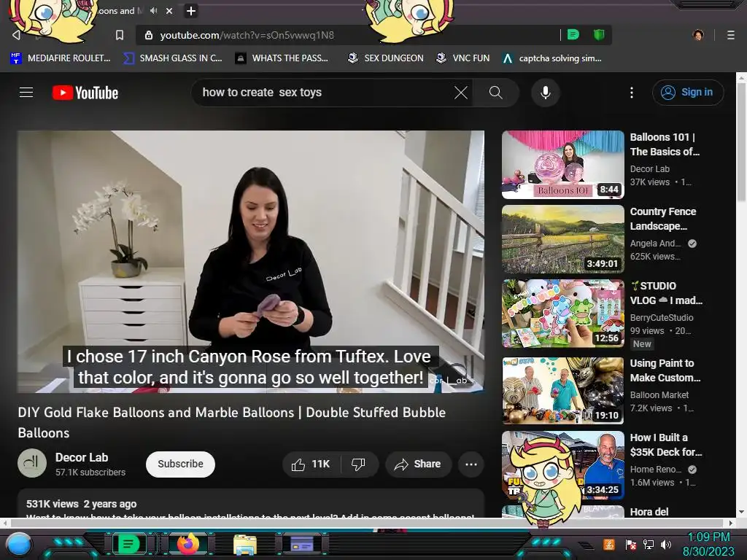
Task: Open captcha solving sim... bookmark
Action: tap(552, 58)
